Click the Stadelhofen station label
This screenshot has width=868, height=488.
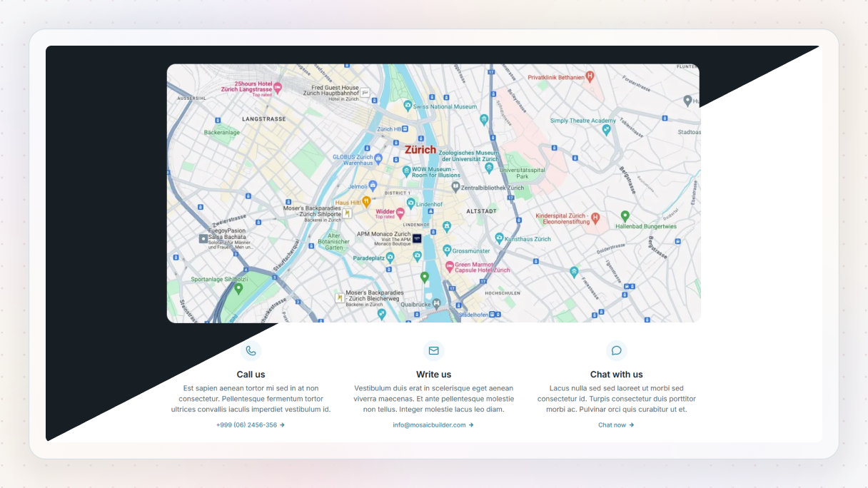point(473,314)
